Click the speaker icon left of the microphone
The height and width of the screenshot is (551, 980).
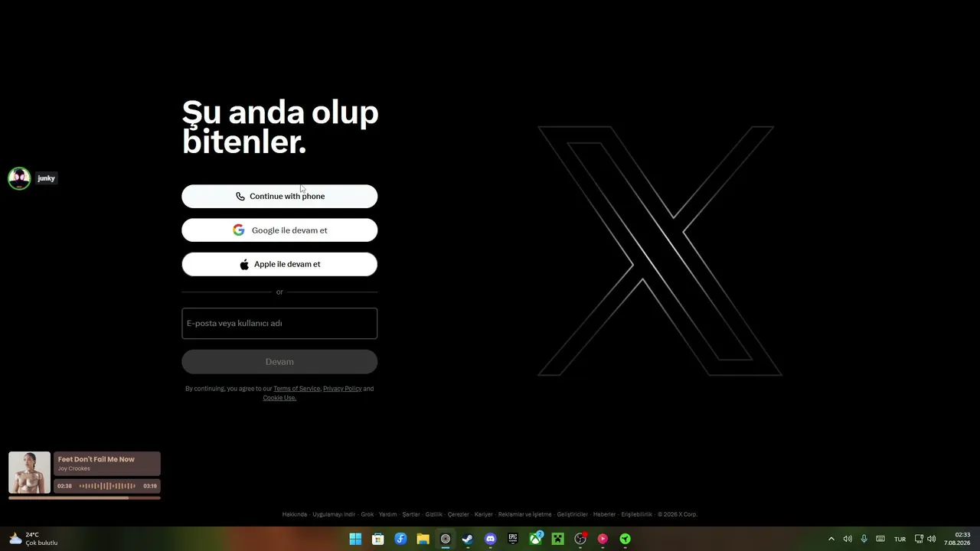[848, 539]
